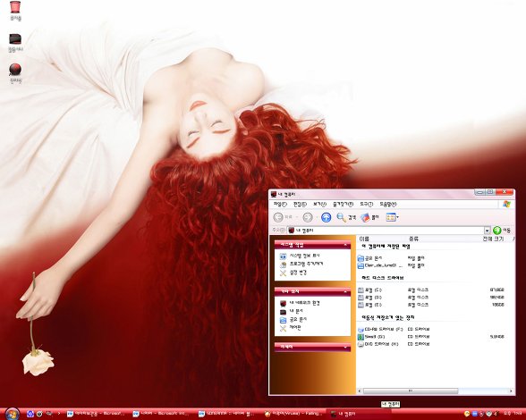Open the 편집(E) menu

tap(300, 204)
